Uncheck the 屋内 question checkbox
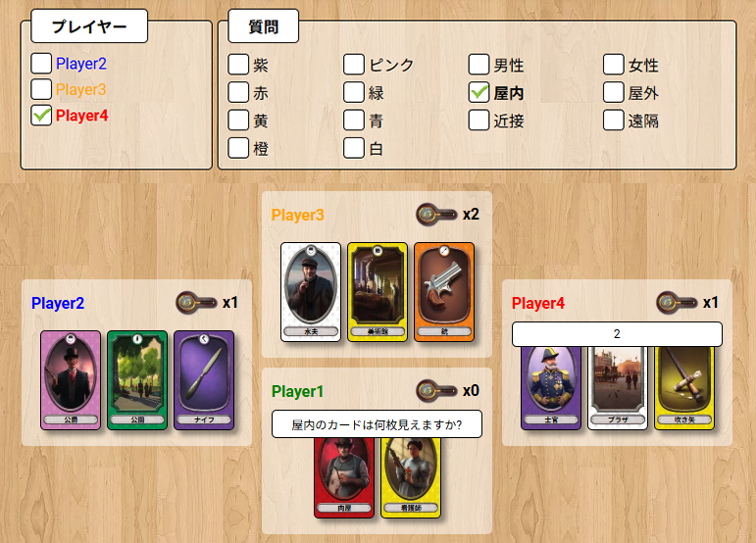The image size is (756, 543). coord(479,92)
